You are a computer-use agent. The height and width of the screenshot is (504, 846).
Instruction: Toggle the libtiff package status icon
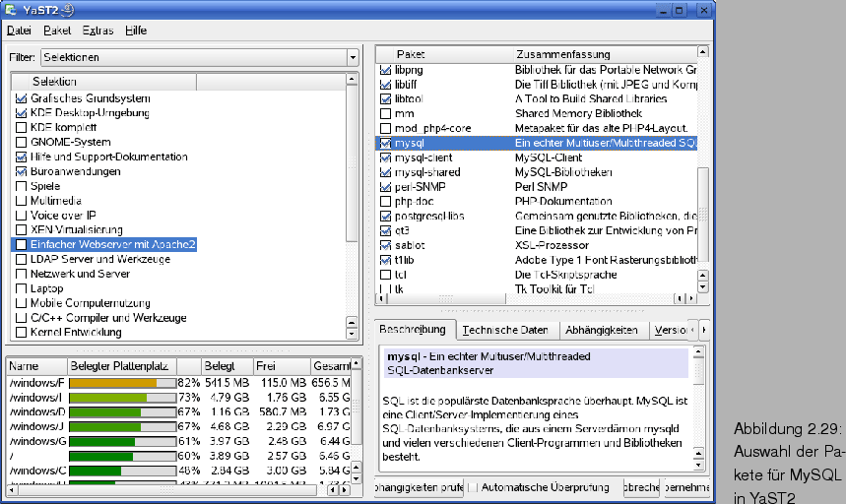[385, 85]
